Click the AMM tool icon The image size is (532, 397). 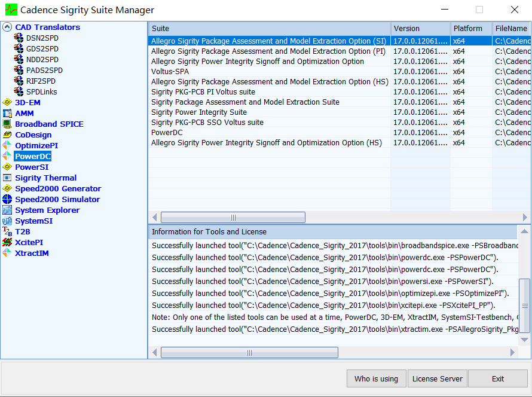[7, 113]
